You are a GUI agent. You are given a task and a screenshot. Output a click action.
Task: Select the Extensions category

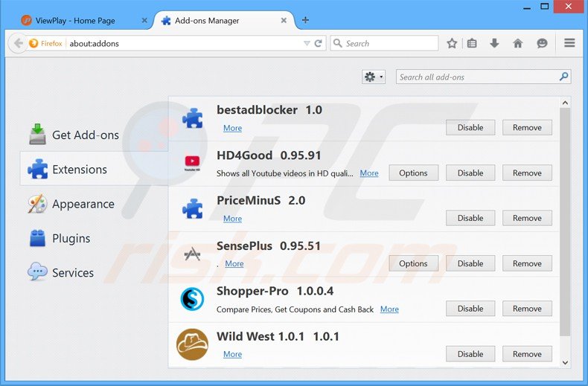(x=94, y=169)
